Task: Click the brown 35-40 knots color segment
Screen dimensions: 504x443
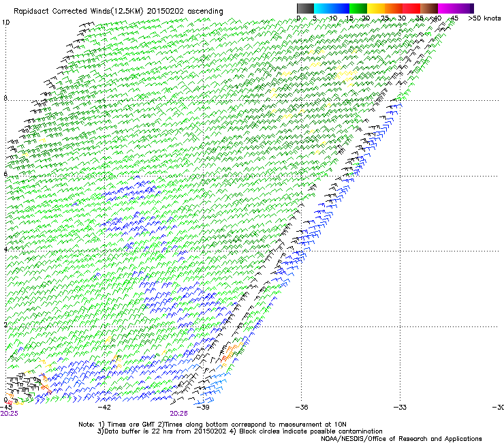Action: pyautogui.click(x=429, y=8)
